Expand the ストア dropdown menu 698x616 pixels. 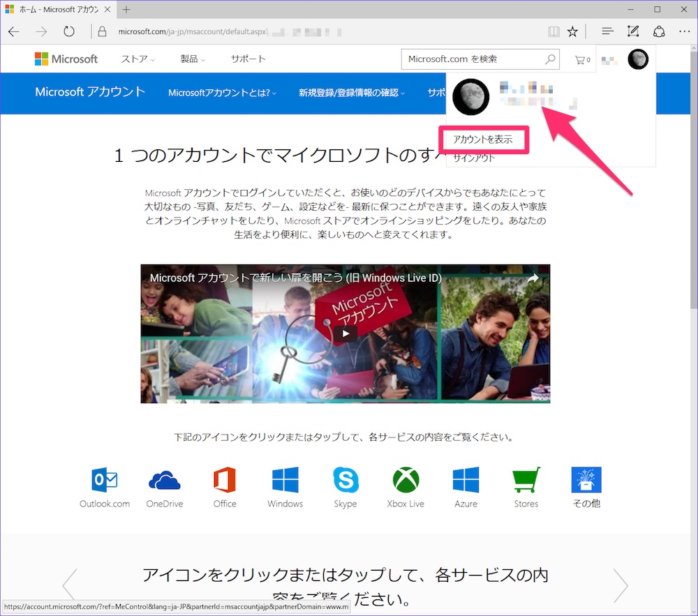point(138,59)
